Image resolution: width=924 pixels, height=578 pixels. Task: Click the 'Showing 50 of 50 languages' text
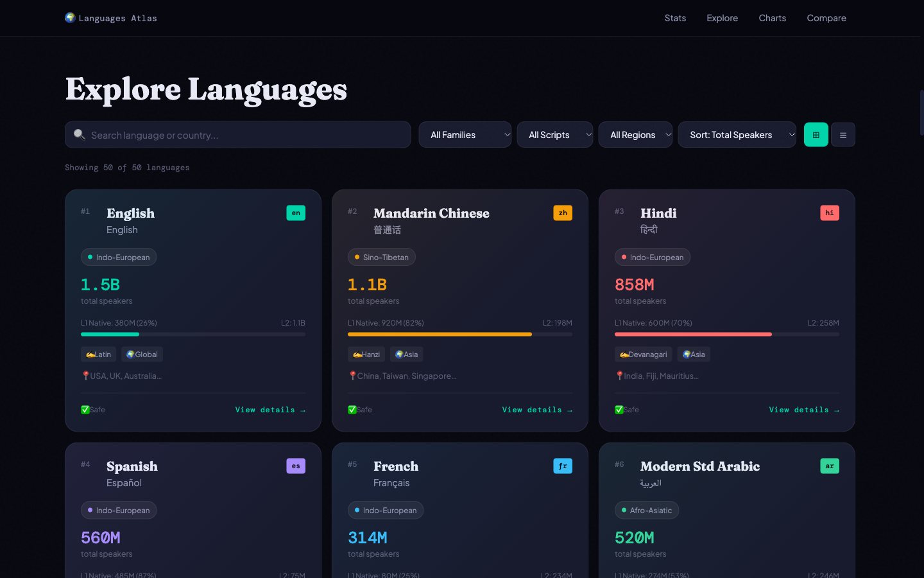pos(127,168)
